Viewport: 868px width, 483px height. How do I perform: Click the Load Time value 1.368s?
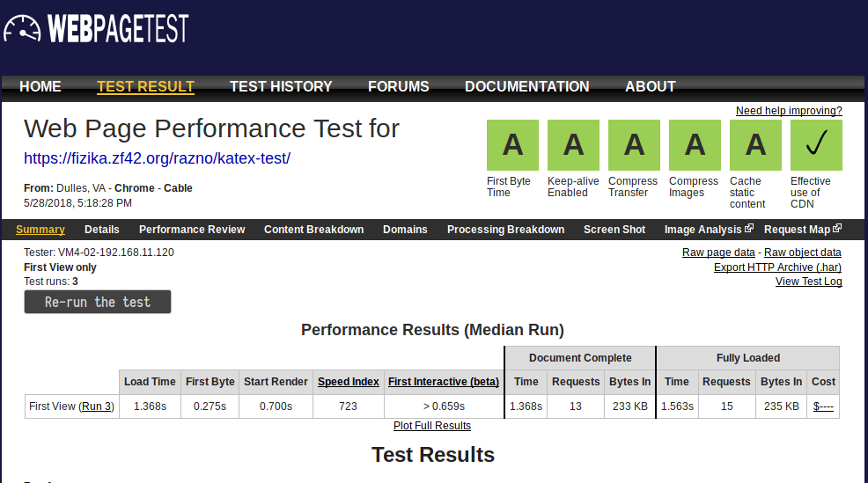pyautogui.click(x=150, y=406)
